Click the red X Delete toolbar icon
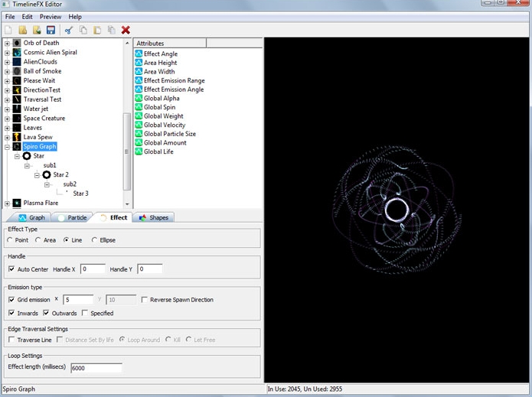The height and width of the screenshot is (397, 532). 126,30
